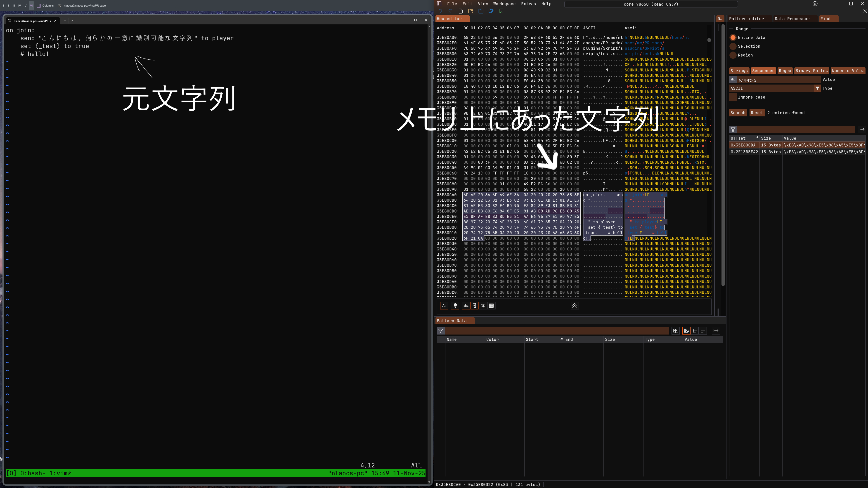This screenshot has width=868, height=488.
Task: Select the Selection range radio button
Action: pyautogui.click(x=733, y=46)
